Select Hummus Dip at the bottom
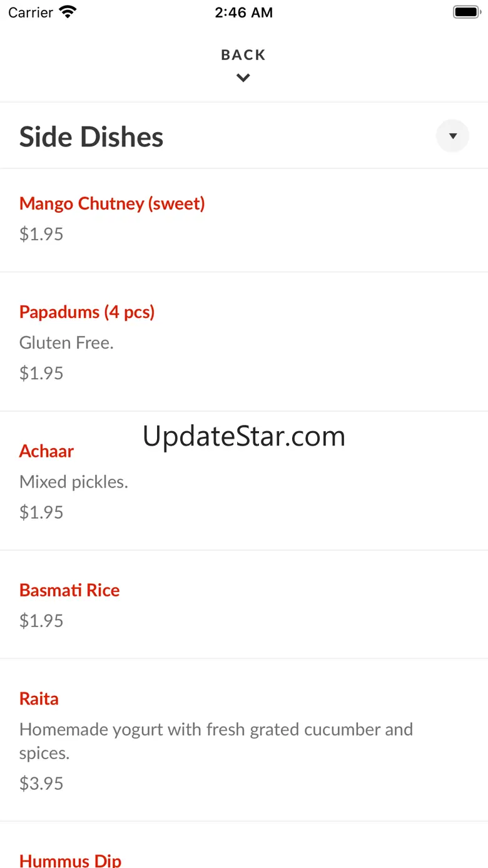488x868 pixels. coord(70,860)
